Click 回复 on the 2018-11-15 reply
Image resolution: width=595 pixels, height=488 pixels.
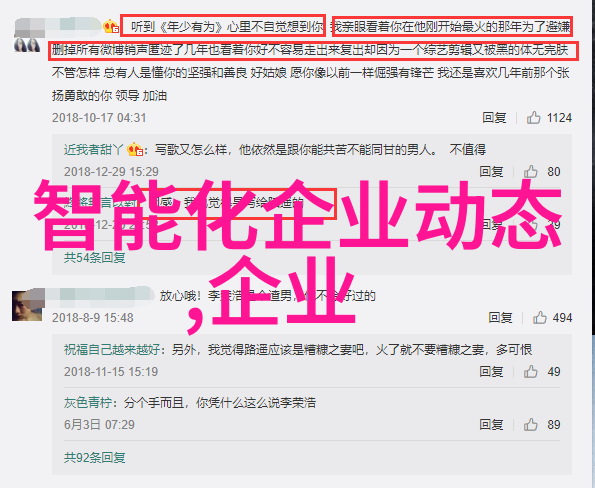[x=491, y=372]
